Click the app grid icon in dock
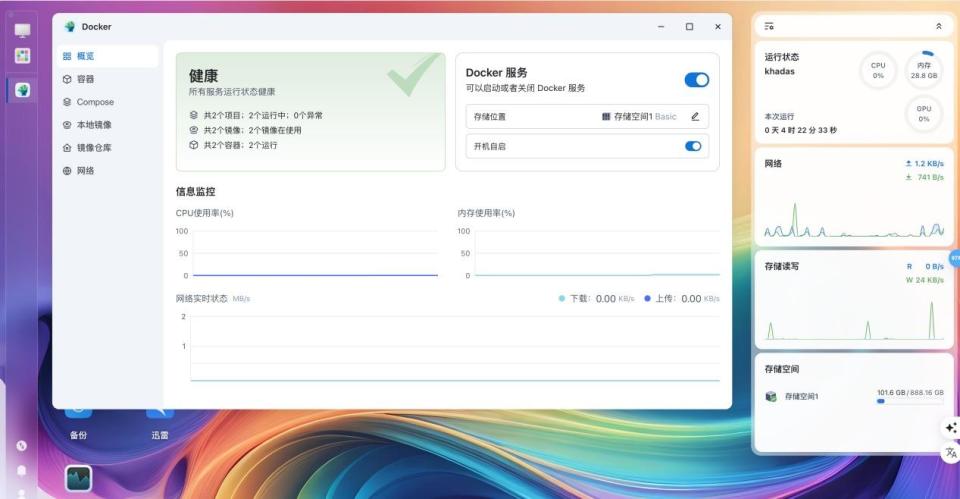The width and height of the screenshot is (960, 499). (x=22, y=56)
